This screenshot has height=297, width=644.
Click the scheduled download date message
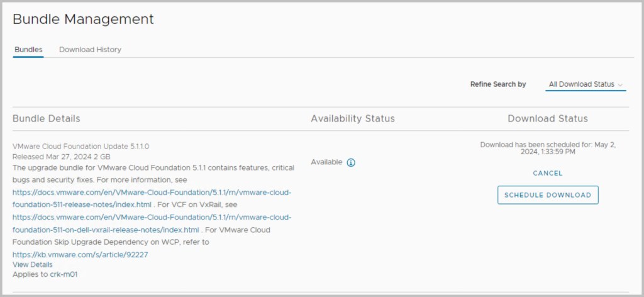[x=547, y=148]
